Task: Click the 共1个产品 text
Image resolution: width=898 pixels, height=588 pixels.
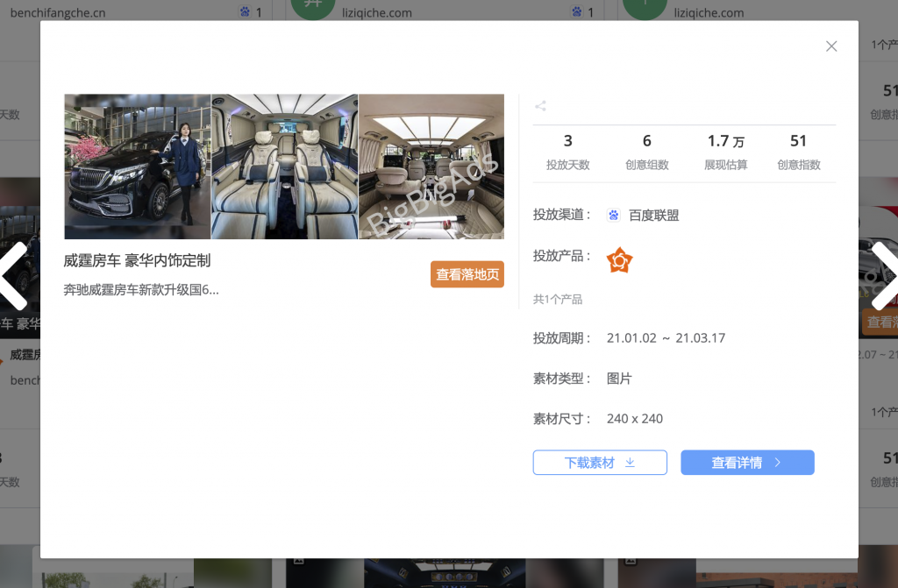Action: [x=557, y=300]
